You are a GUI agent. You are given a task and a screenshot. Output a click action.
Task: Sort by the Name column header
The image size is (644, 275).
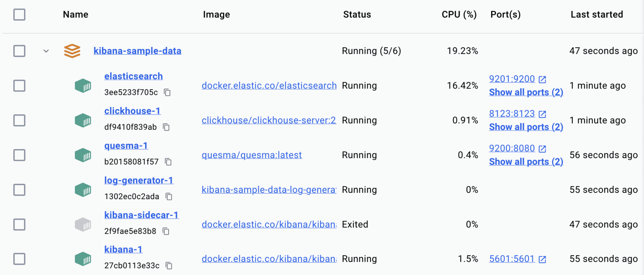76,15
